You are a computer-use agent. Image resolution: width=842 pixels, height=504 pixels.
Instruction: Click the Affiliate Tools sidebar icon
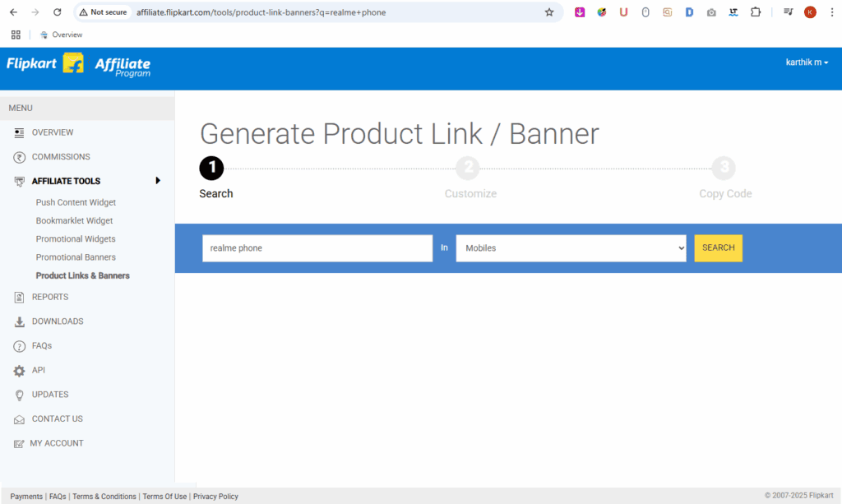[19, 182]
